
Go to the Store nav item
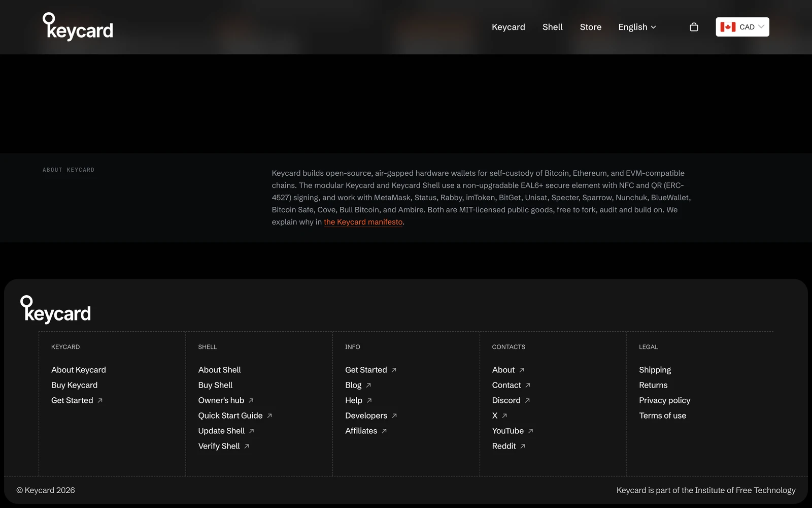point(591,27)
